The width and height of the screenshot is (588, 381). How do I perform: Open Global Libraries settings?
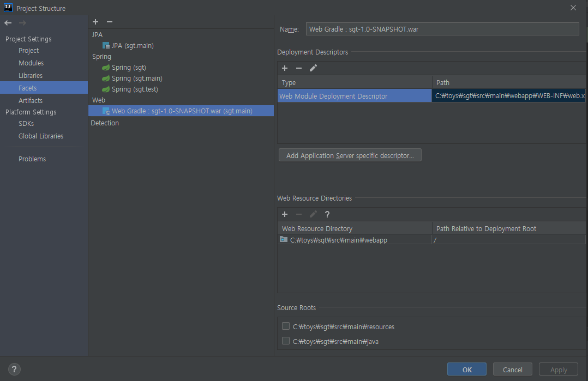41,136
